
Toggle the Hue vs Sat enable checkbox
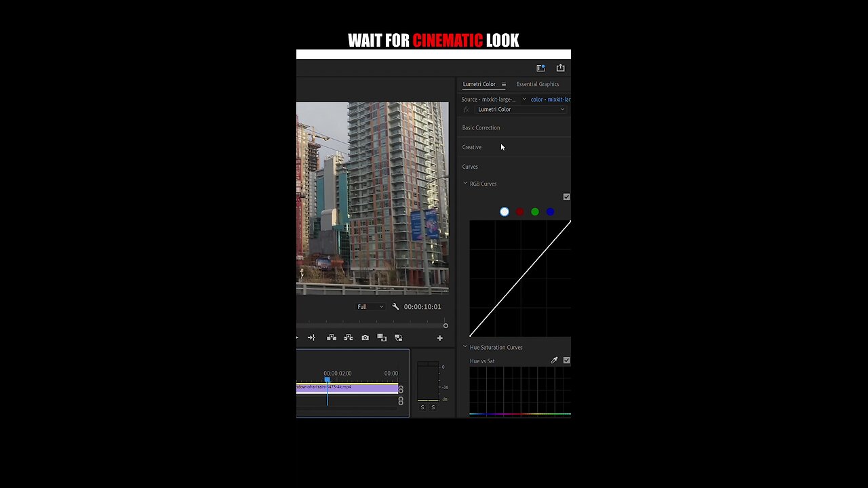click(x=566, y=361)
